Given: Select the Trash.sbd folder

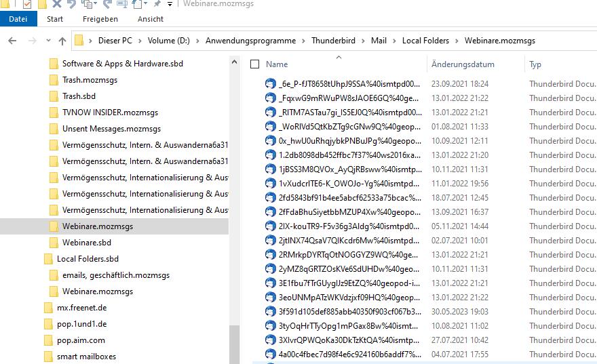Looking at the screenshot, I should click(x=79, y=96).
